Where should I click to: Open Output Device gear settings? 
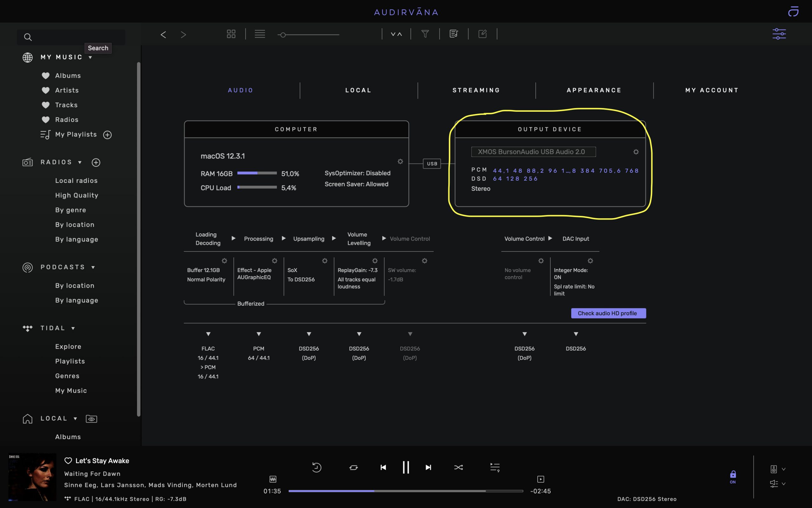tap(636, 152)
